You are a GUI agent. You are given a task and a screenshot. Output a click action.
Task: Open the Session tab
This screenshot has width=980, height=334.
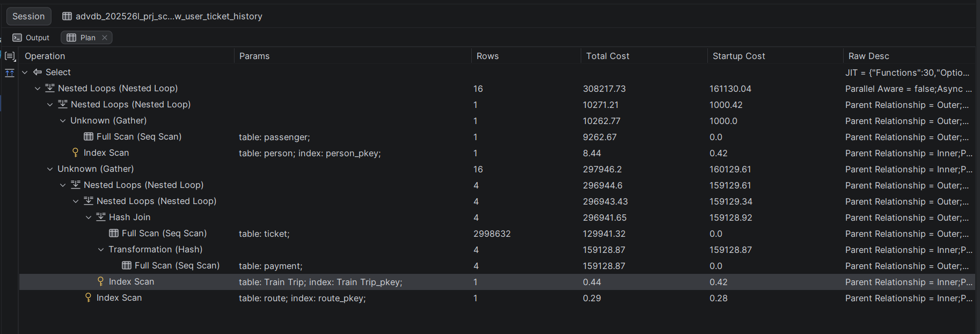(x=29, y=16)
